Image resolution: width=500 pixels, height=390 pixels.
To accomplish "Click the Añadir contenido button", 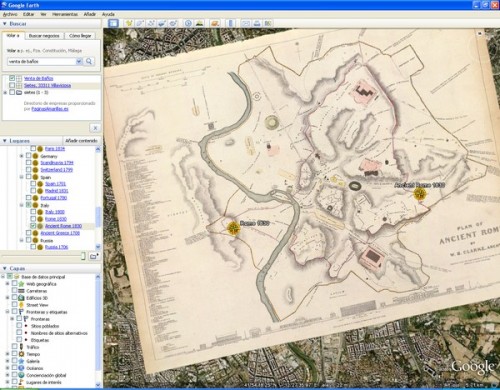I will coord(81,141).
